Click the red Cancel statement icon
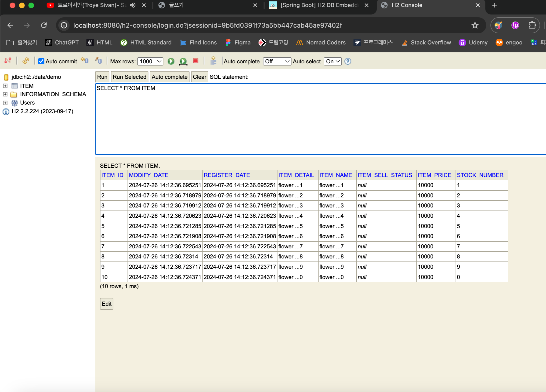This screenshot has height=392, width=546. [195, 61]
